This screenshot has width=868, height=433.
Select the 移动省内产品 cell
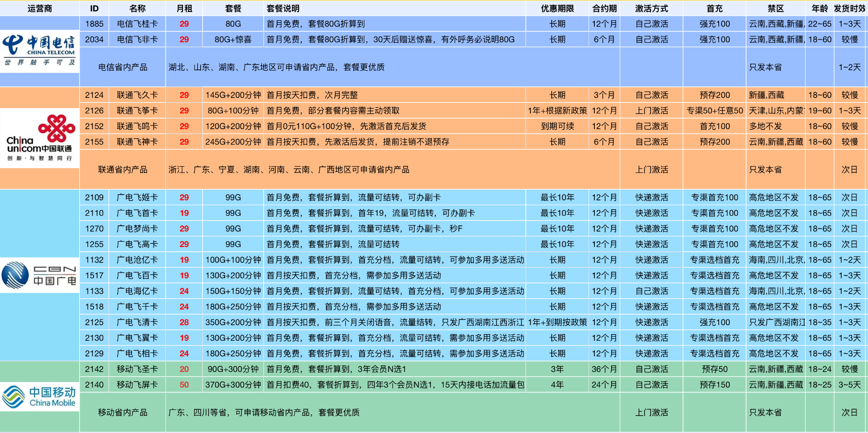[122, 412]
